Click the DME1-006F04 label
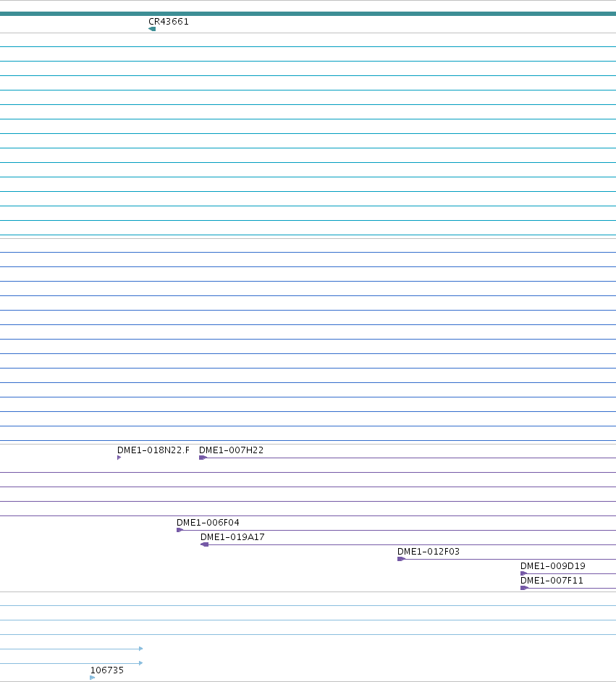Screen dimensions: 616x682 coord(208,523)
